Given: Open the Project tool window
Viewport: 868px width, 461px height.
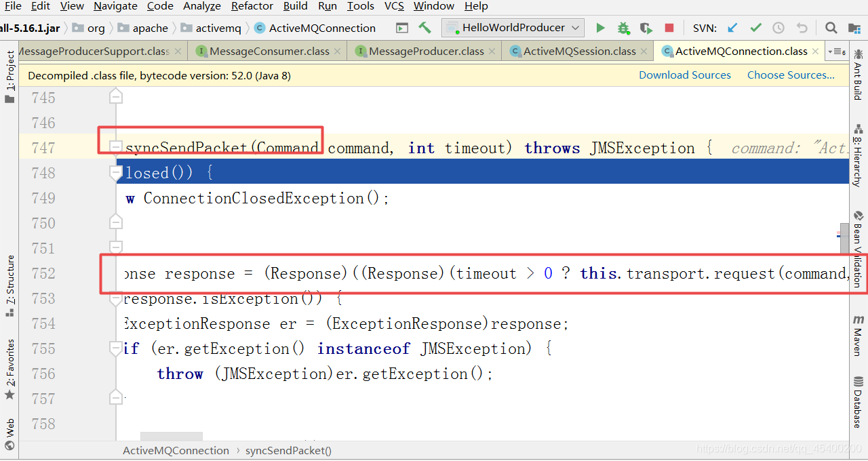Looking at the screenshot, I should (x=9, y=76).
